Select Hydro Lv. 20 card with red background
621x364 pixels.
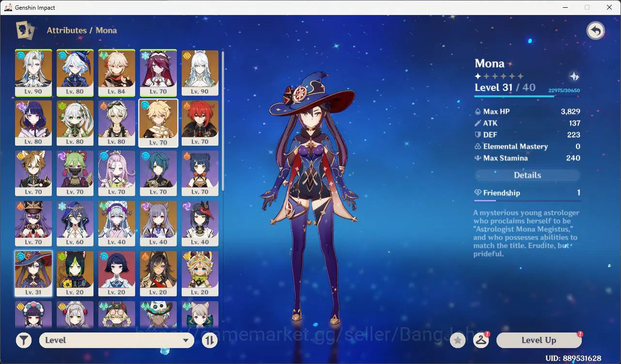click(x=117, y=274)
